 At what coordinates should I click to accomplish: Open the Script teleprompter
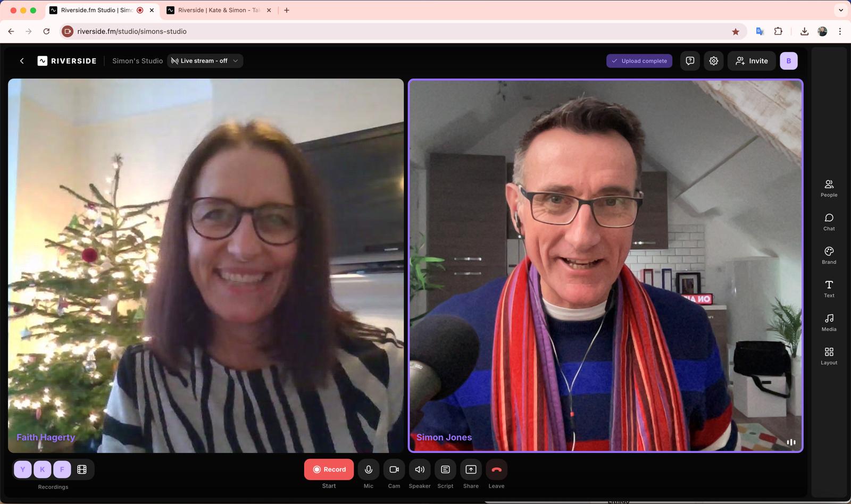point(445,469)
